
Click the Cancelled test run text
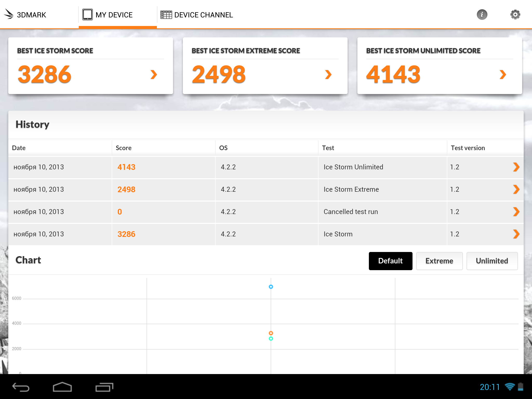click(351, 212)
